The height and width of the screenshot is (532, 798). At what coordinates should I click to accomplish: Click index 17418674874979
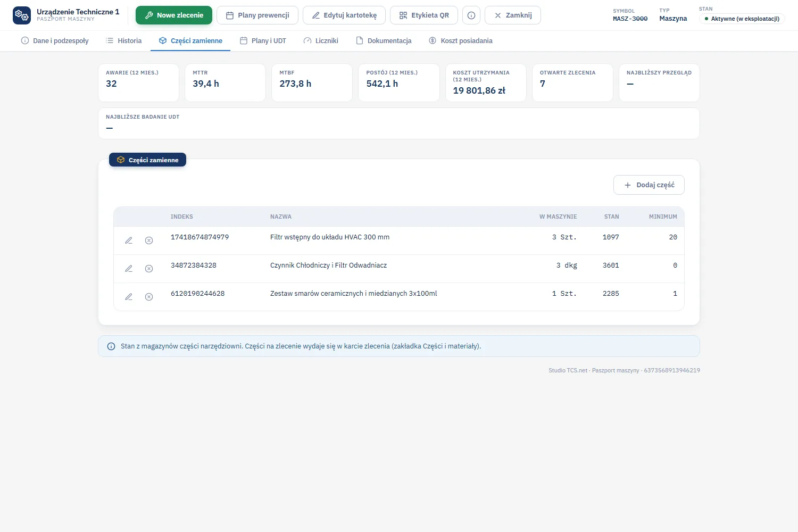pyautogui.click(x=200, y=237)
